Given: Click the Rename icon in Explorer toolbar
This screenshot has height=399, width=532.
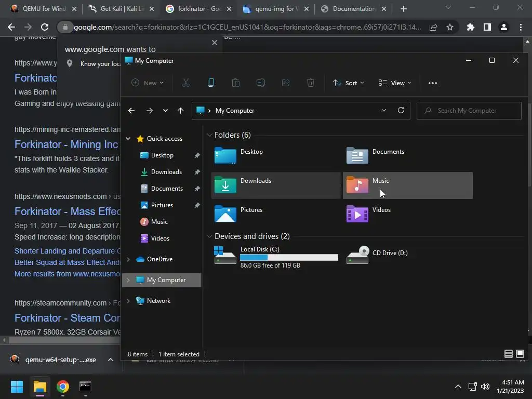Looking at the screenshot, I should coord(261,83).
